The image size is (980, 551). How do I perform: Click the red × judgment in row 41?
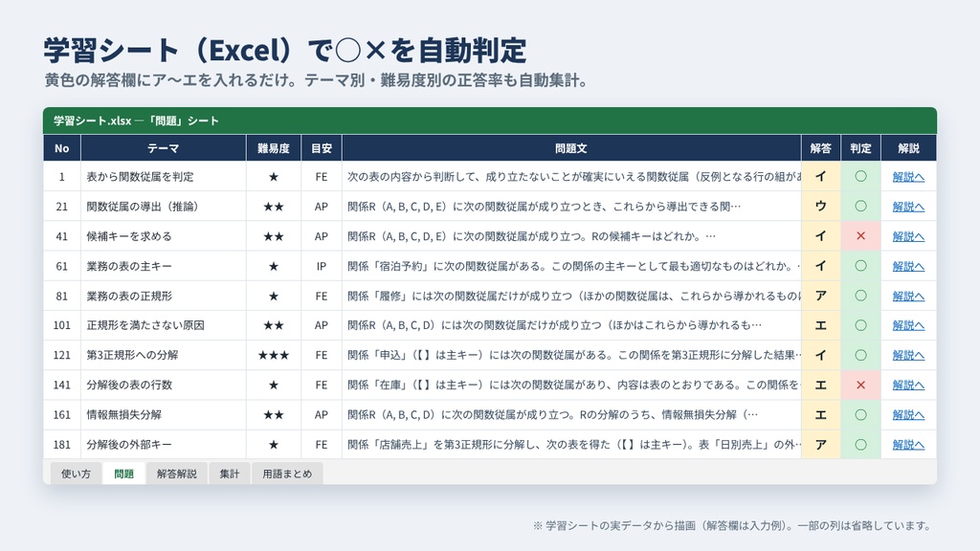coord(860,236)
